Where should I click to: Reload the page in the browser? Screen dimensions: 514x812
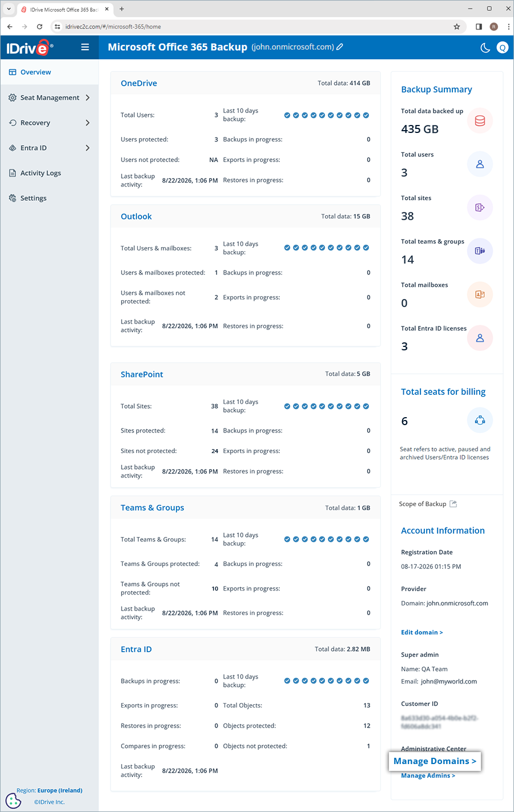tap(39, 26)
